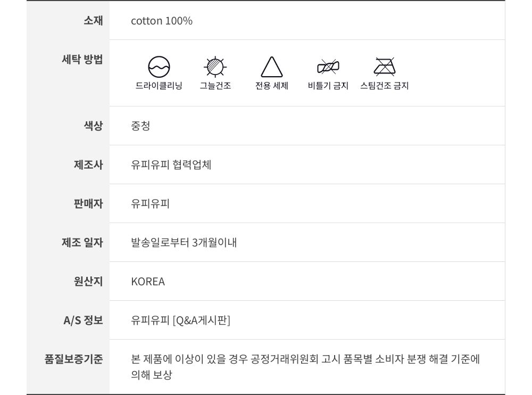Click the shade drying sun icon
The height and width of the screenshot is (395, 532).
coord(215,67)
